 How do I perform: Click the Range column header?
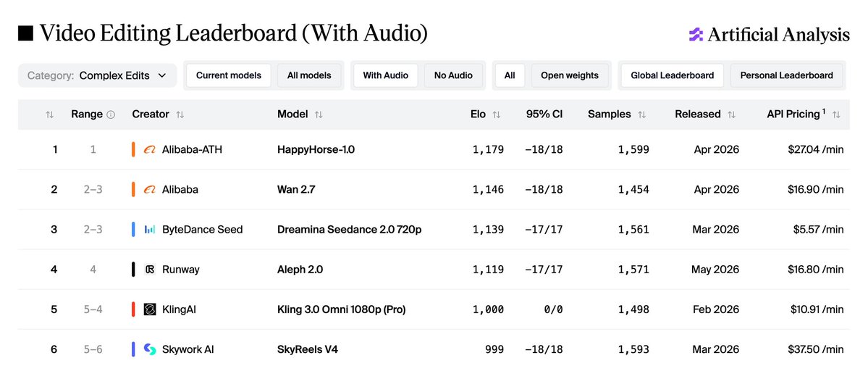click(87, 115)
